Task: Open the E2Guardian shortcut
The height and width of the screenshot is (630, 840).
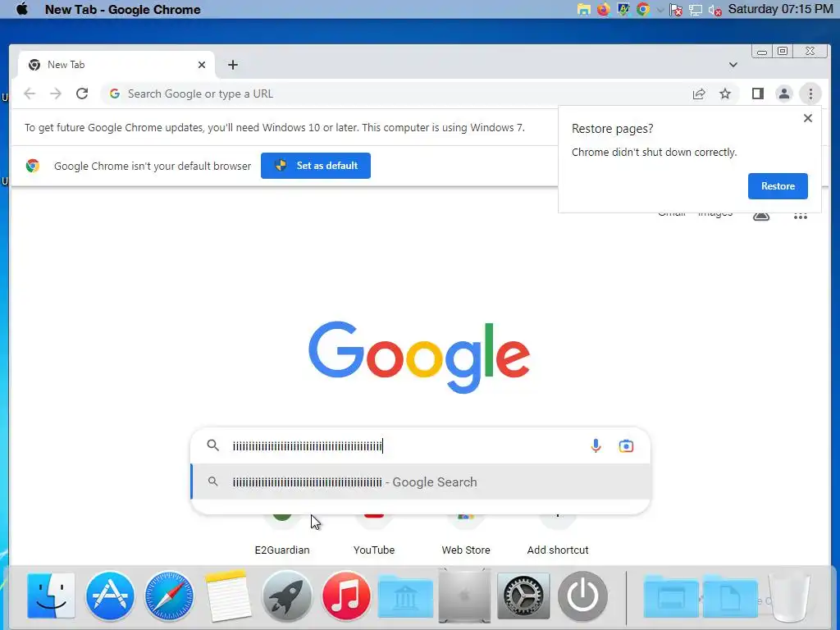Action: pos(282,536)
